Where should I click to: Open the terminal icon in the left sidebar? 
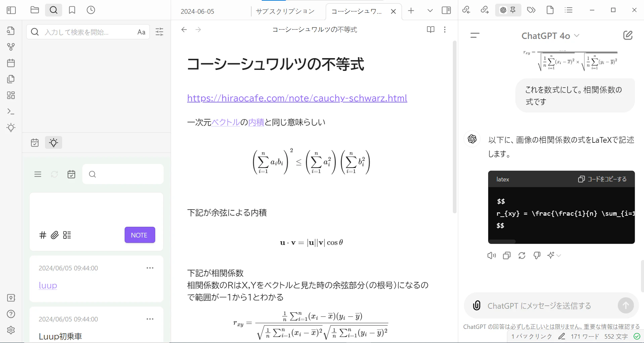coord(11,111)
